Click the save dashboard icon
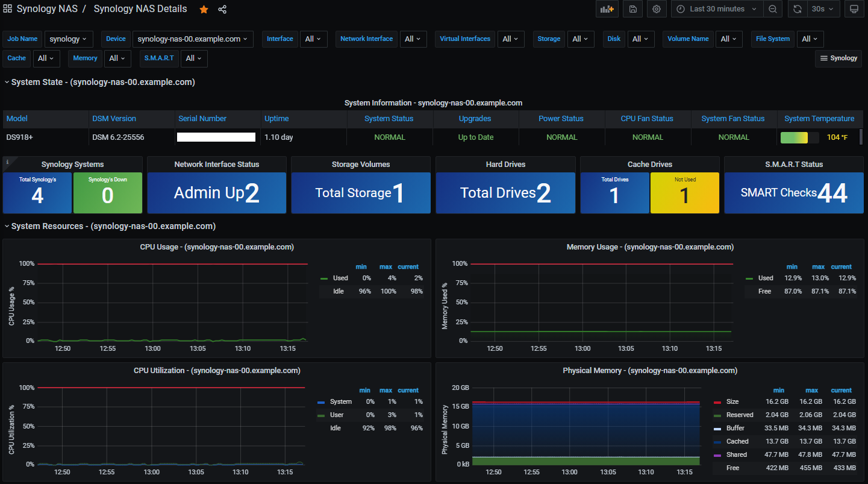This screenshot has width=868, height=484. [632, 9]
